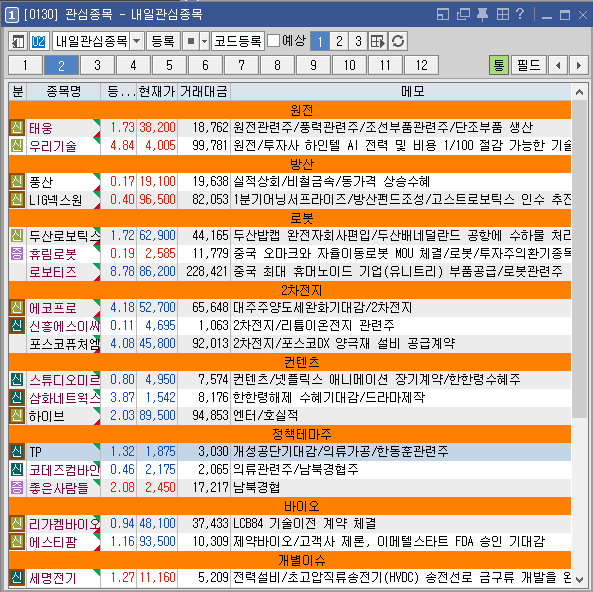
Task: Click the purple 증 icon beside 좋은사람들
Action: tap(17, 488)
